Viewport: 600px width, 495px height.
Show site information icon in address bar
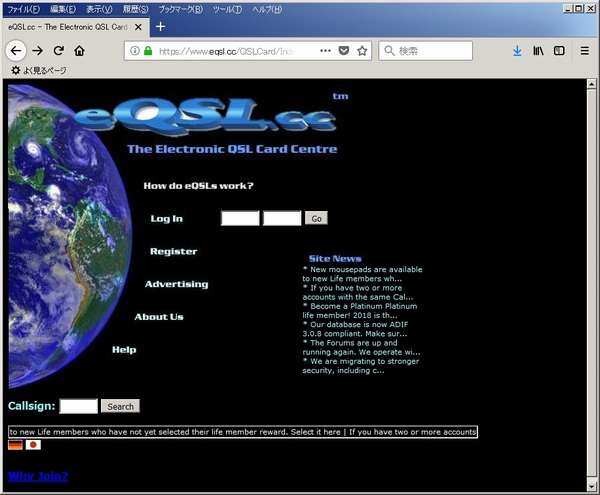click(135, 50)
